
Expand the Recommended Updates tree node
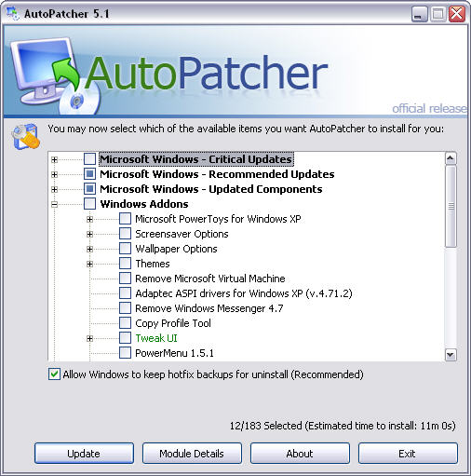54,174
